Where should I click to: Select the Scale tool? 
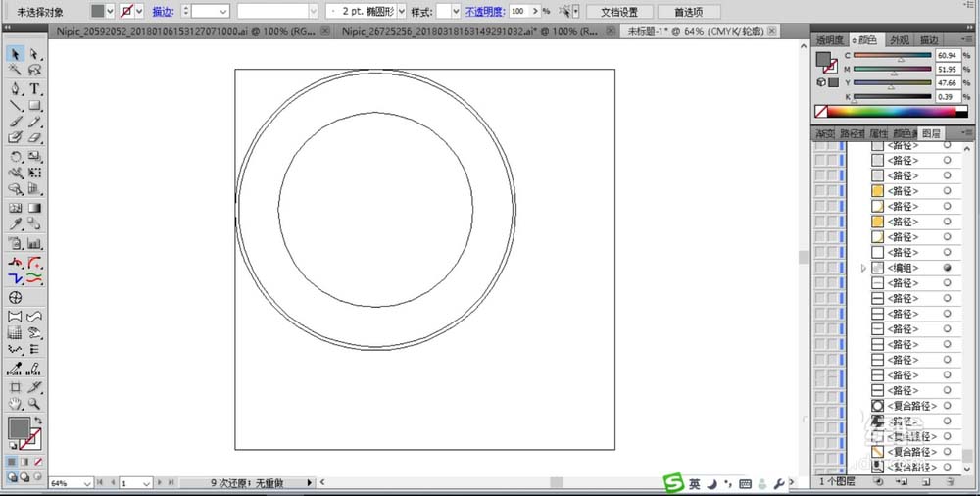(34, 157)
